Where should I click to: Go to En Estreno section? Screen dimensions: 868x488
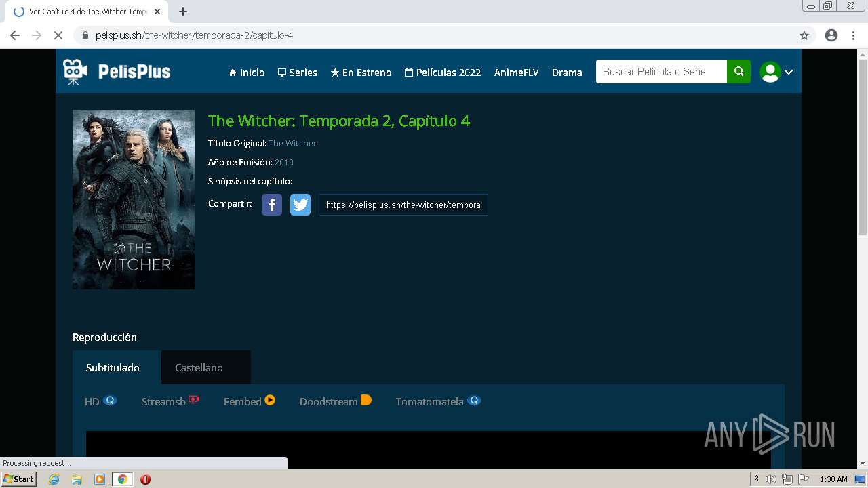361,73
